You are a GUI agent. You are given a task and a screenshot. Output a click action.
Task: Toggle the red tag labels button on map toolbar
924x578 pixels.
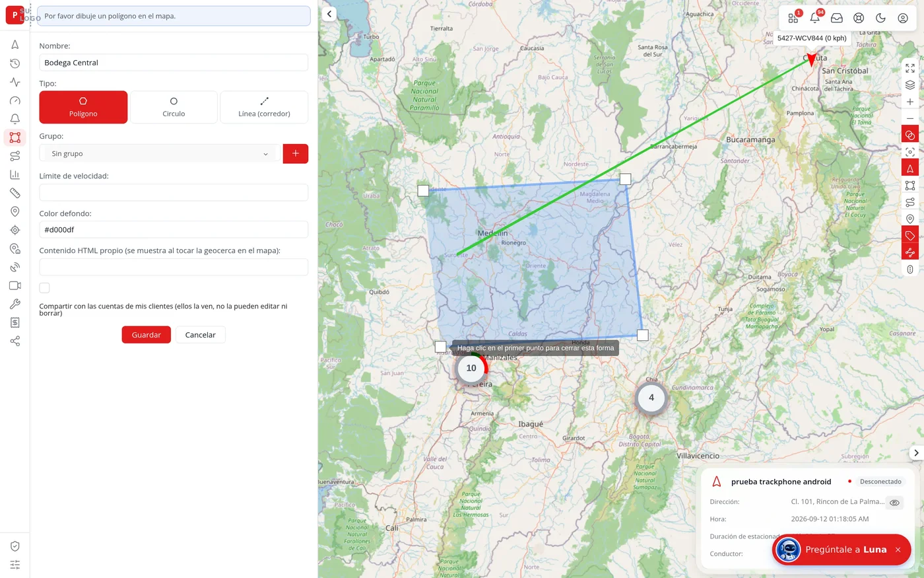(x=910, y=236)
